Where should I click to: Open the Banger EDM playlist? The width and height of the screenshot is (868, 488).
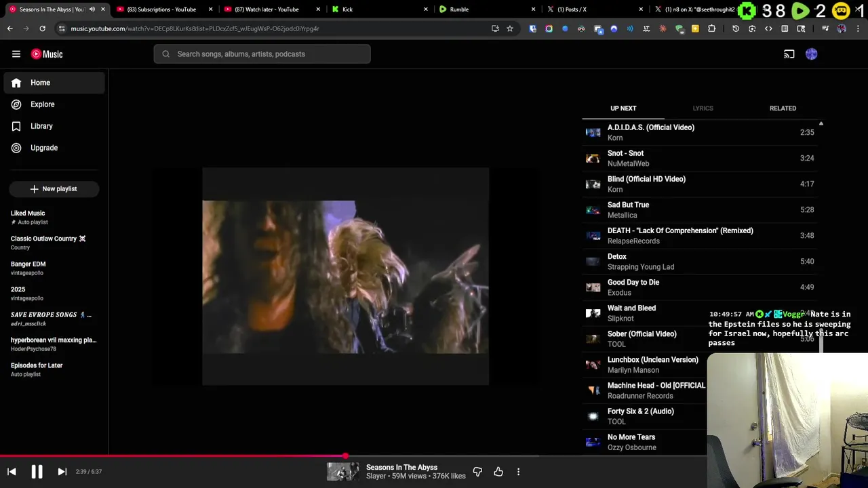54,268
